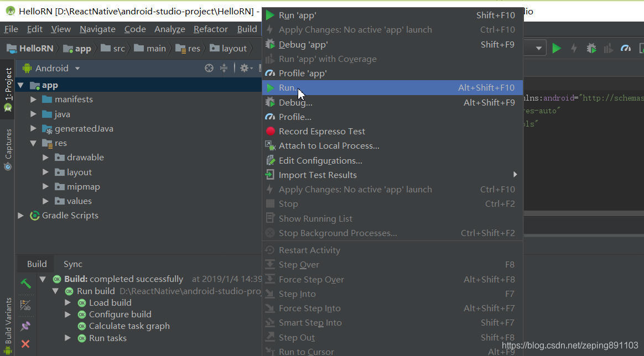Collapse the app module node
Screen dimensions: 644x356
point(20,85)
